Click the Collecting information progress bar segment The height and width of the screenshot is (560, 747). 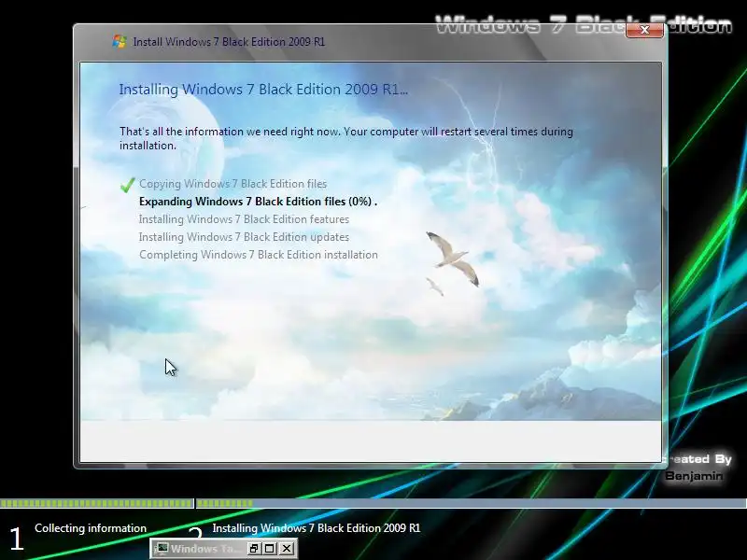[x=97, y=503]
